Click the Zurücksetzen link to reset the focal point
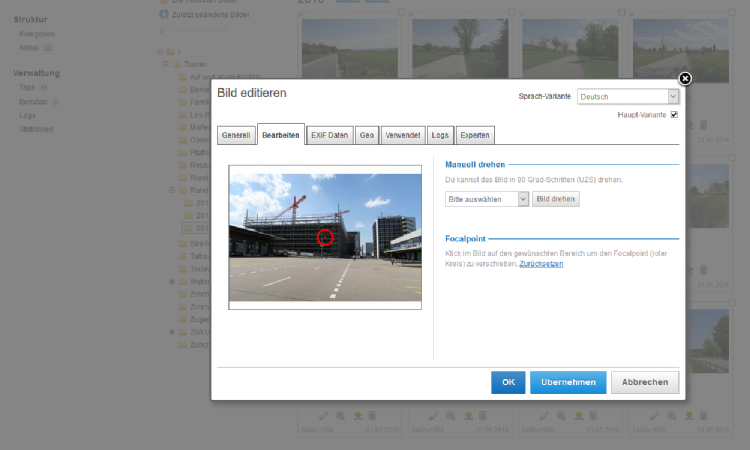Viewport: 750px width, 450px height. point(541,263)
